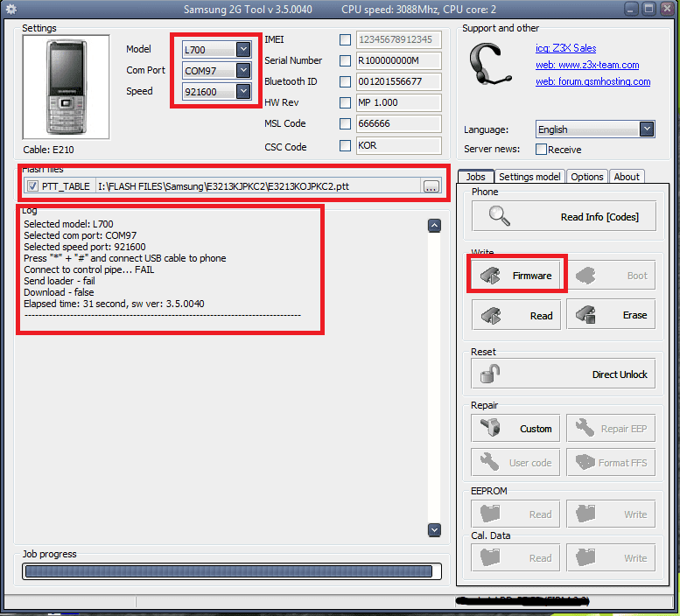This screenshot has height=616, width=680.
Task: Click the Repair EEP wrench icon
Action: (x=585, y=428)
